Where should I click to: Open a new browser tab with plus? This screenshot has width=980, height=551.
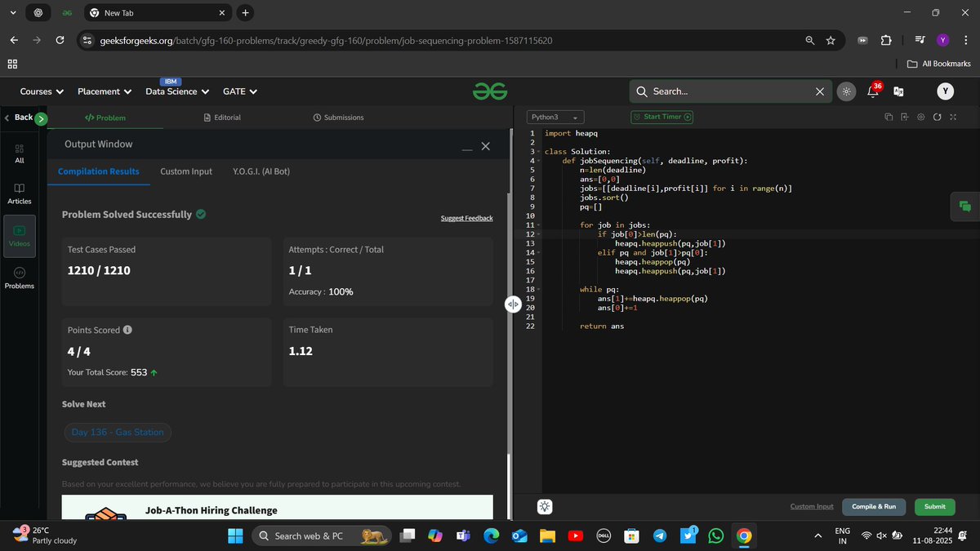tap(245, 13)
